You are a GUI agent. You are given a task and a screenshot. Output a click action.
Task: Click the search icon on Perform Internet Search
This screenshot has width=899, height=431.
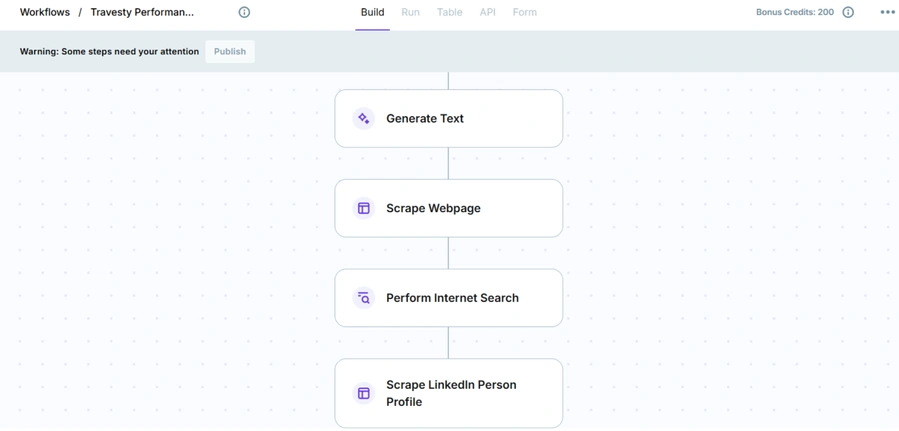[x=364, y=298]
